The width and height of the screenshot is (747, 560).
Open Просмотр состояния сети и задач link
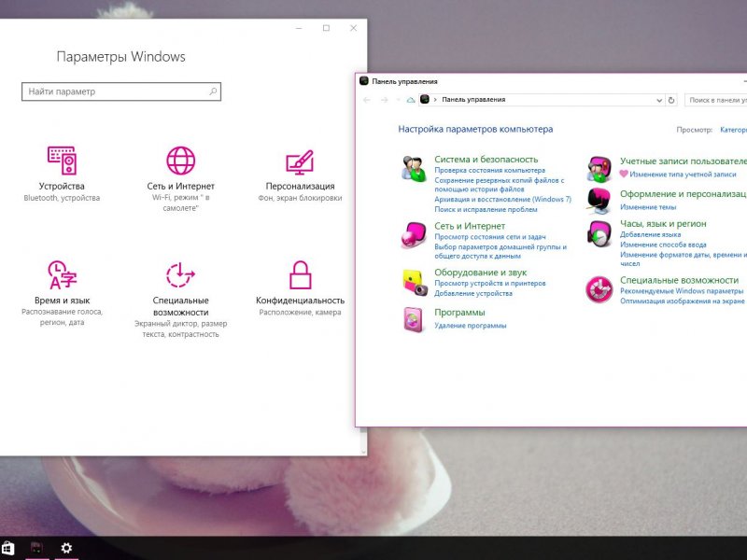tap(489, 237)
